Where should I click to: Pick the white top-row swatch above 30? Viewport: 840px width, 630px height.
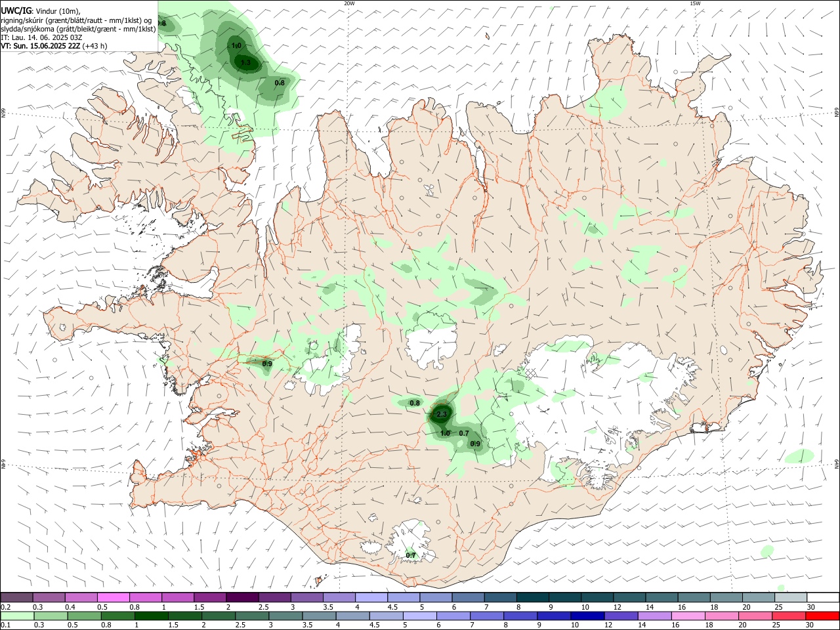[823, 597]
